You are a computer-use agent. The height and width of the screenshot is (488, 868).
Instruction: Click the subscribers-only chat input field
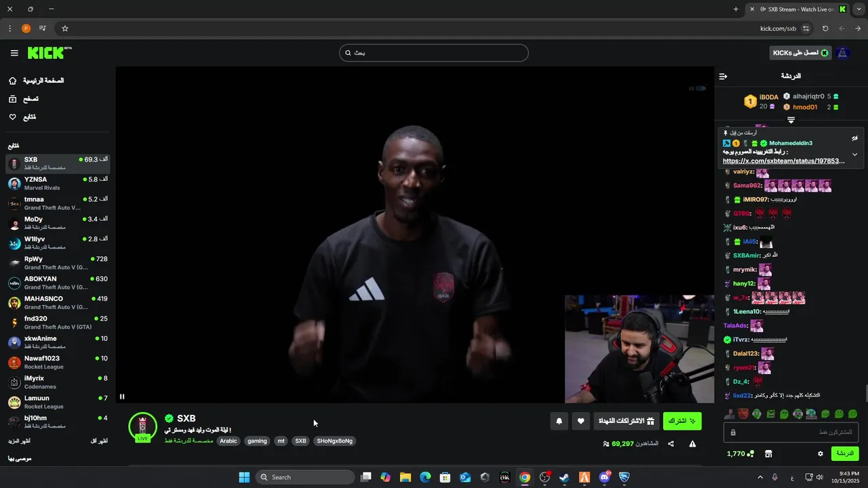point(791,432)
